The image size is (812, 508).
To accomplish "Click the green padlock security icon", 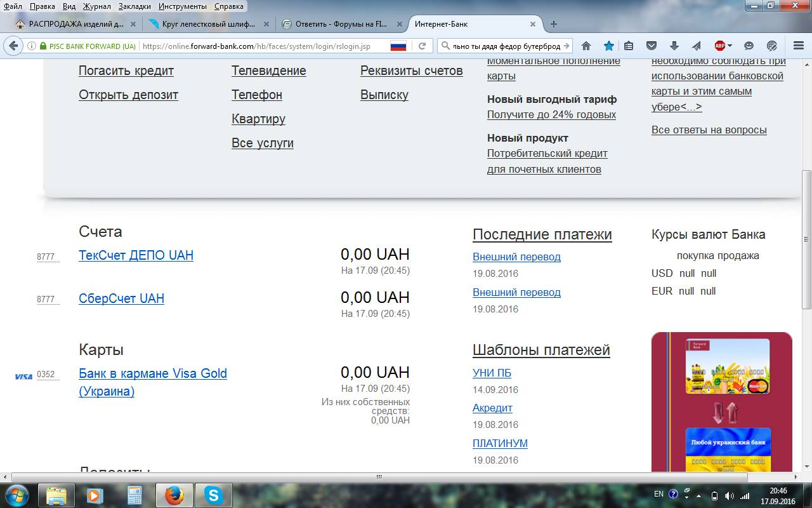I will pos(43,46).
